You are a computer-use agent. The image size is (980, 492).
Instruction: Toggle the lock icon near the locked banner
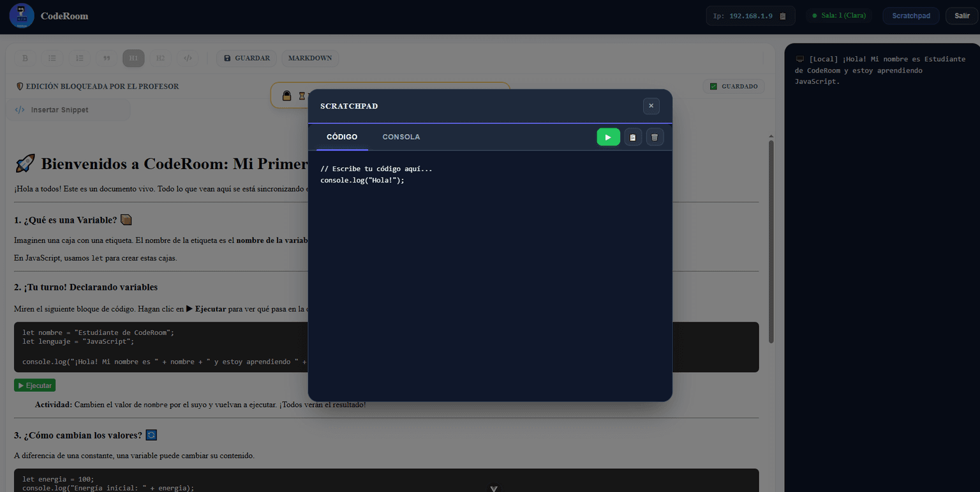[287, 94]
